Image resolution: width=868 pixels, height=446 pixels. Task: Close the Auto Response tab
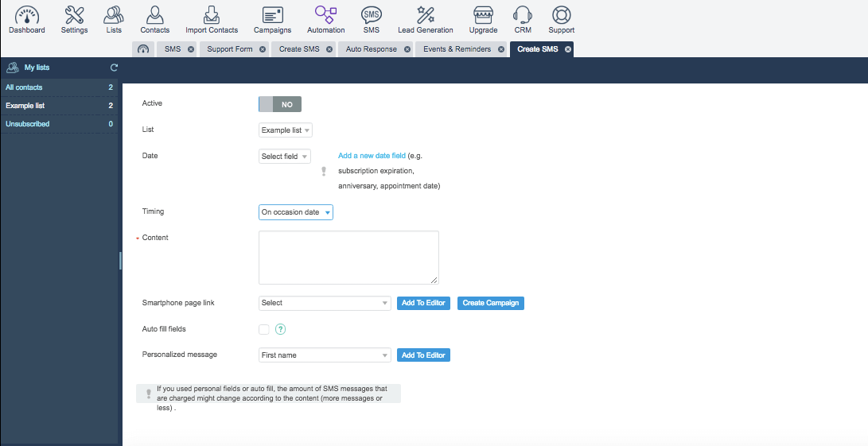(407, 49)
